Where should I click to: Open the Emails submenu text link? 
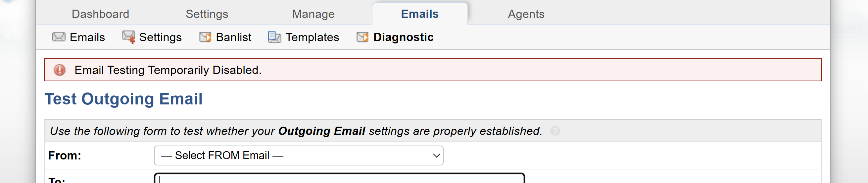(87, 37)
